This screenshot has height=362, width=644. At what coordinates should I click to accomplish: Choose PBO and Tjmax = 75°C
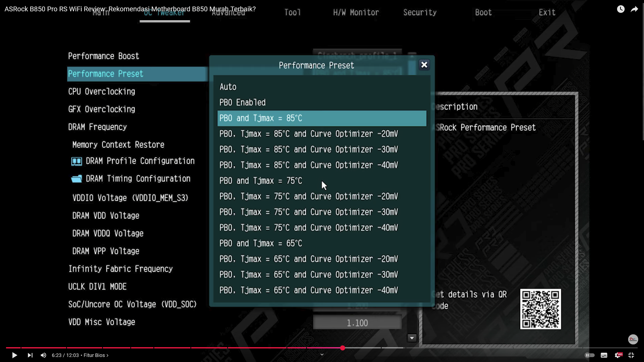pyautogui.click(x=261, y=181)
